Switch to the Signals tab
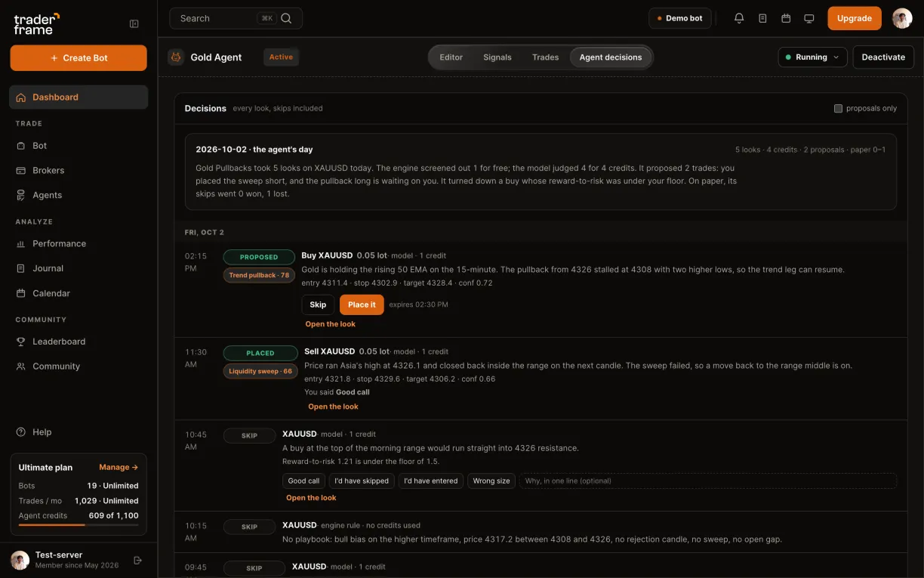924x578 pixels. pos(497,57)
